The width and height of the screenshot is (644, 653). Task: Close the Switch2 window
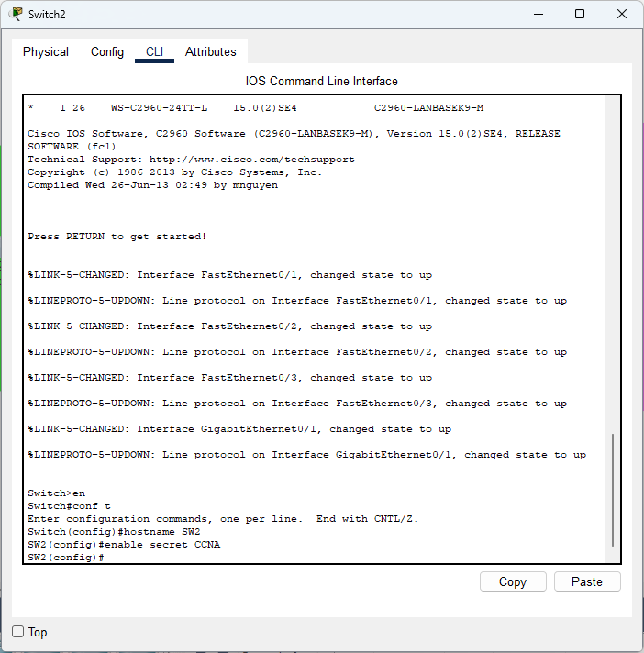622,14
